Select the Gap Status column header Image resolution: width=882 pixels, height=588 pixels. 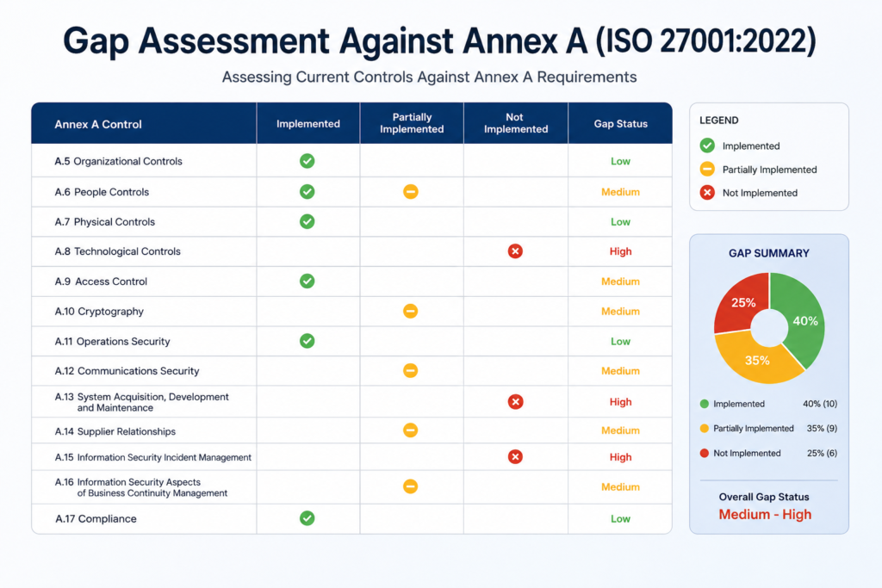point(620,124)
